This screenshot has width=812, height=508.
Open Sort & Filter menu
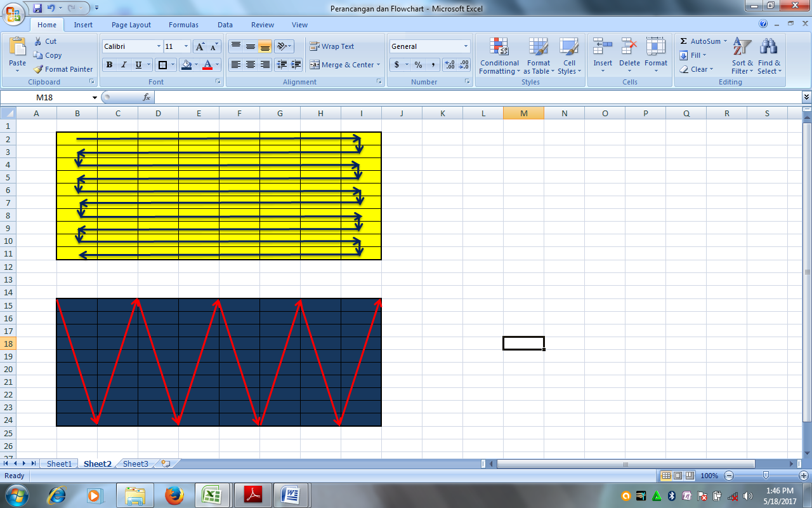[x=742, y=56]
